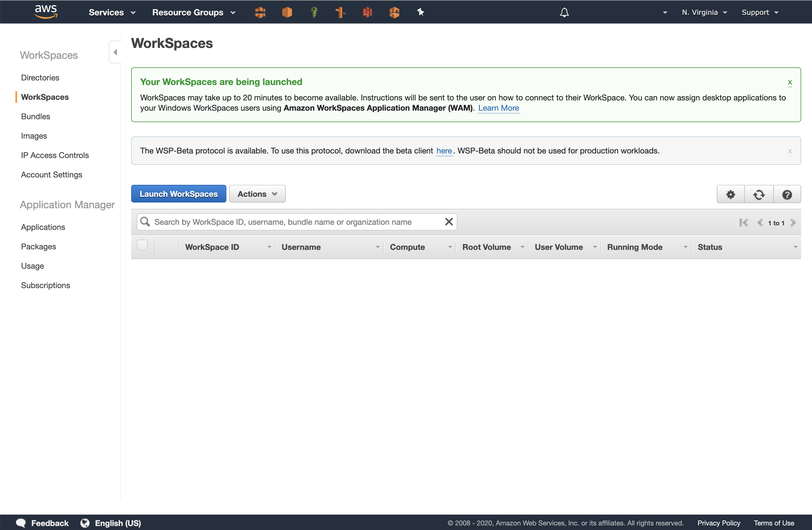Open Account Settings in the sidebar

click(x=52, y=175)
